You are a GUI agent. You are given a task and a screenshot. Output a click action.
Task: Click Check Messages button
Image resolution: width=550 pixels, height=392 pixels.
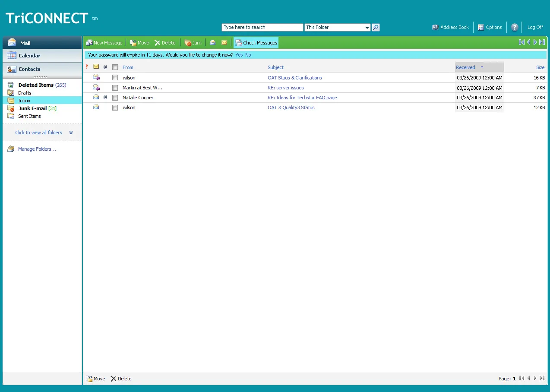click(x=256, y=43)
